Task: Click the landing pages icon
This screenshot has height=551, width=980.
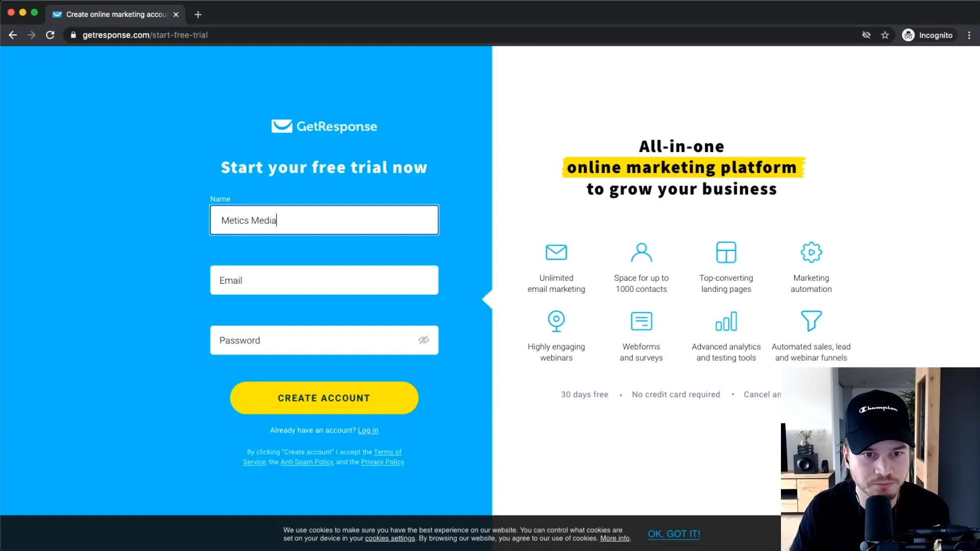Action: [x=726, y=253]
